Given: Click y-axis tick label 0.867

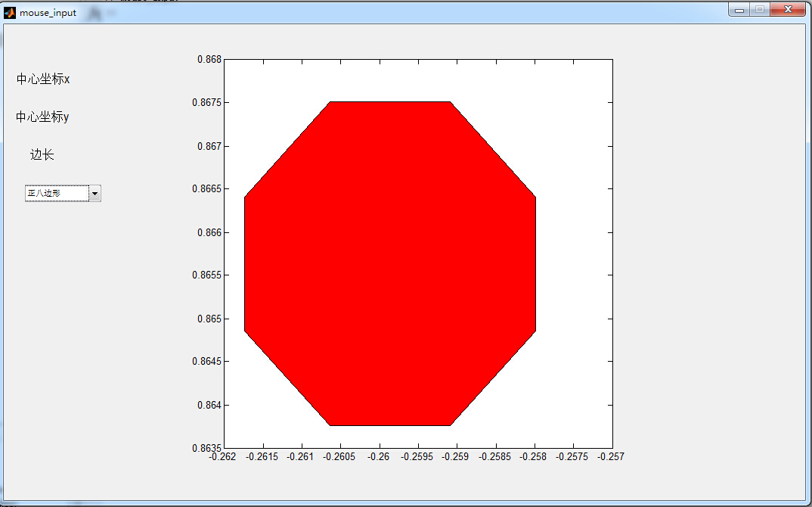Looking at the screenshot, I should click(209, 146).
